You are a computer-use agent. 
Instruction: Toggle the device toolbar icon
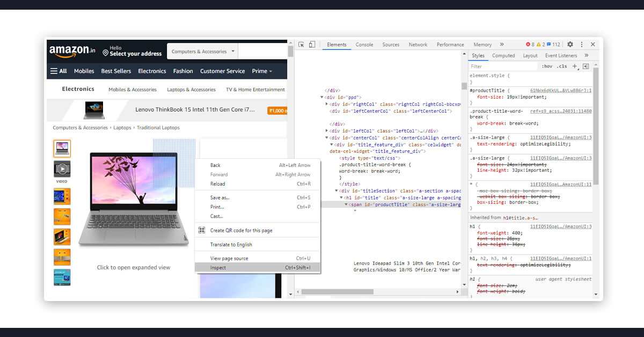click(312, 45)
